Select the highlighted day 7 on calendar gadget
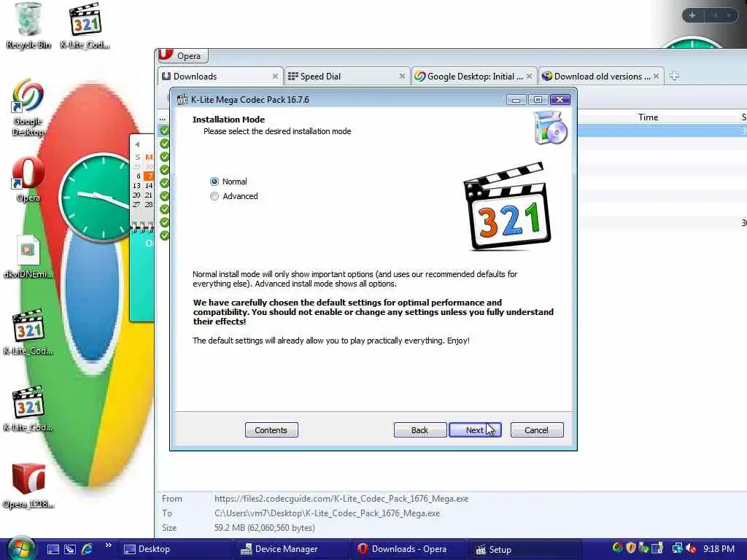The image size is (747, 560). [x=149, y=176]
